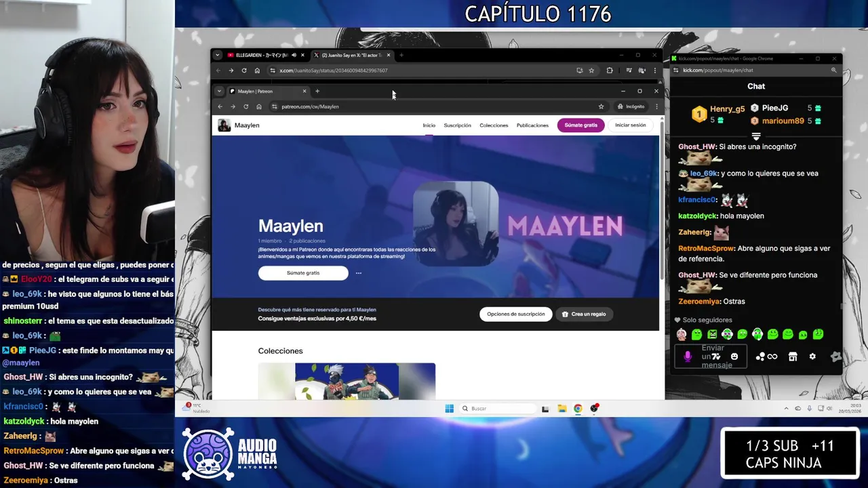Screen dimensions: 868x488
Task: Open the Kakashi collection thumbnail
Action: coord(347,381)
